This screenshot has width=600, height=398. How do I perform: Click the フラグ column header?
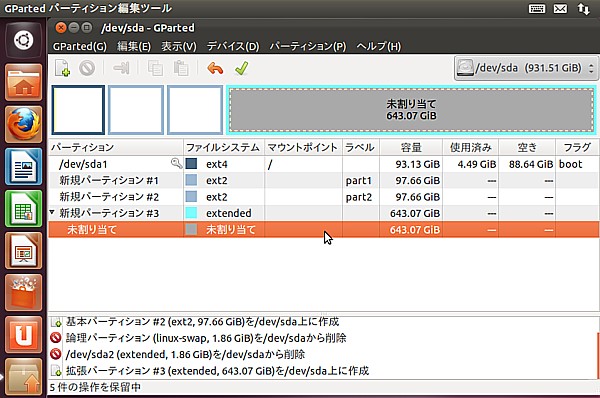[577, 147]
